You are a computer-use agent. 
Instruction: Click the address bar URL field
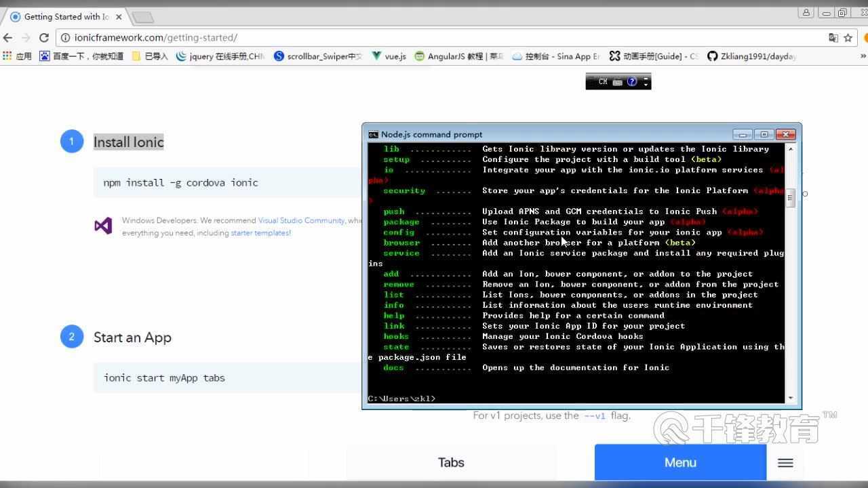(407, 38)
